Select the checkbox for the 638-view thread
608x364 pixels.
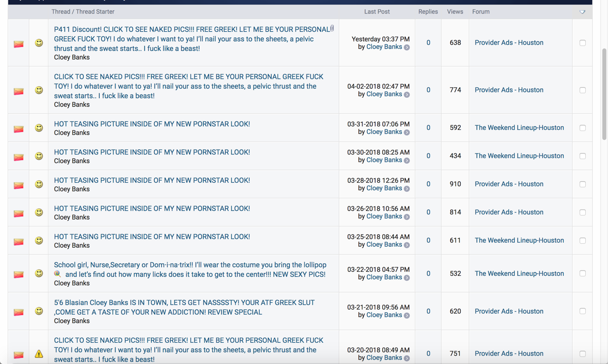point(582,43)
